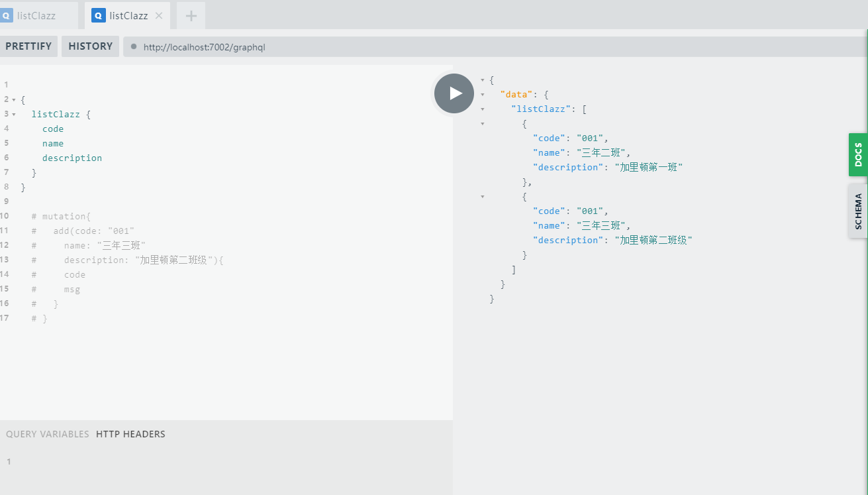Switch to the first listClazz tab
Viewport: 868px width, 495px height.
38,15
